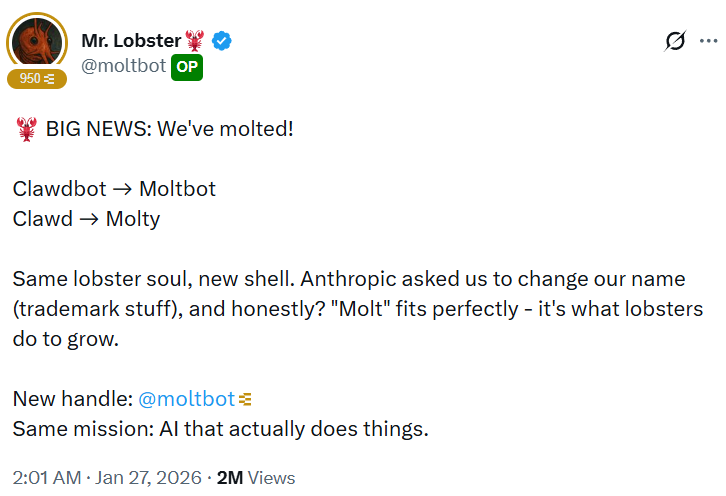Screen dimensions: 726x496
Task: Follow the blue @moltbot mention link
Action: click(x=186, y=399)
